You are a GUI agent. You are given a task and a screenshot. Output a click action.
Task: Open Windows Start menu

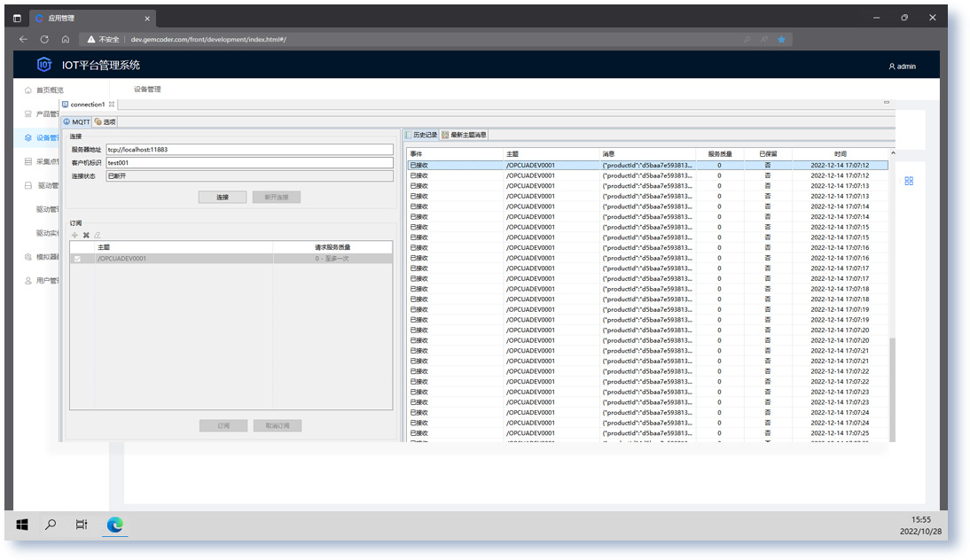(22, 525)
